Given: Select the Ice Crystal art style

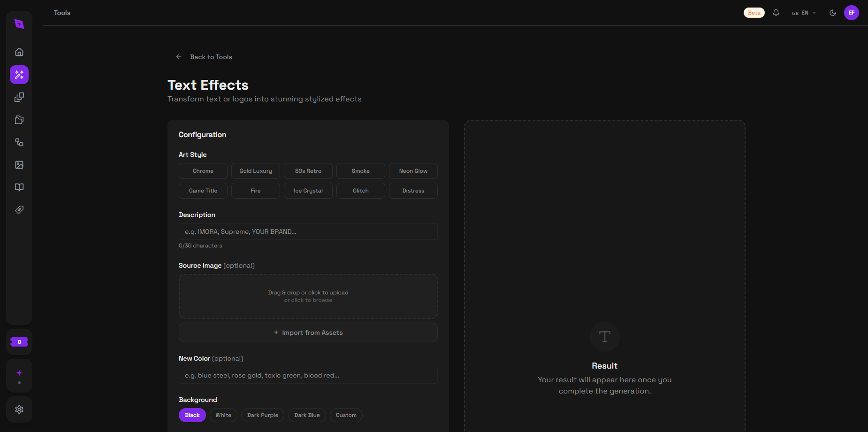Looking at the screenshot, I should 308,191.
